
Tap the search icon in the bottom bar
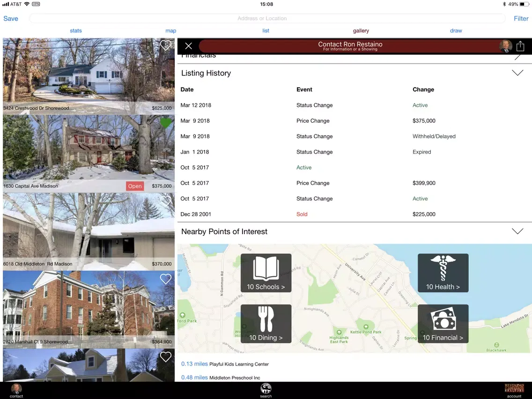pyautogui.click(x=266, y=391)
